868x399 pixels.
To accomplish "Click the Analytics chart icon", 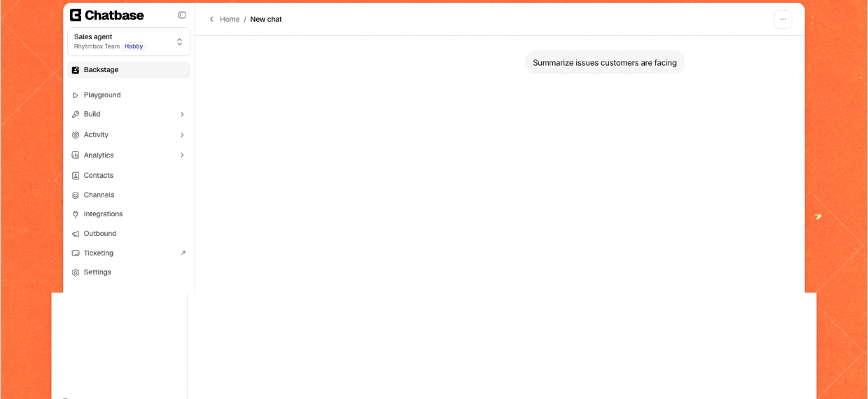I will click(76, 155).
